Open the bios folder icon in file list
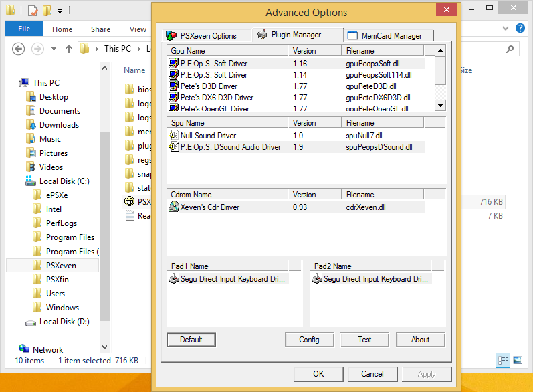Image resolution: width=533 pixels, height=392 pixels. click(x=129, y=89)
